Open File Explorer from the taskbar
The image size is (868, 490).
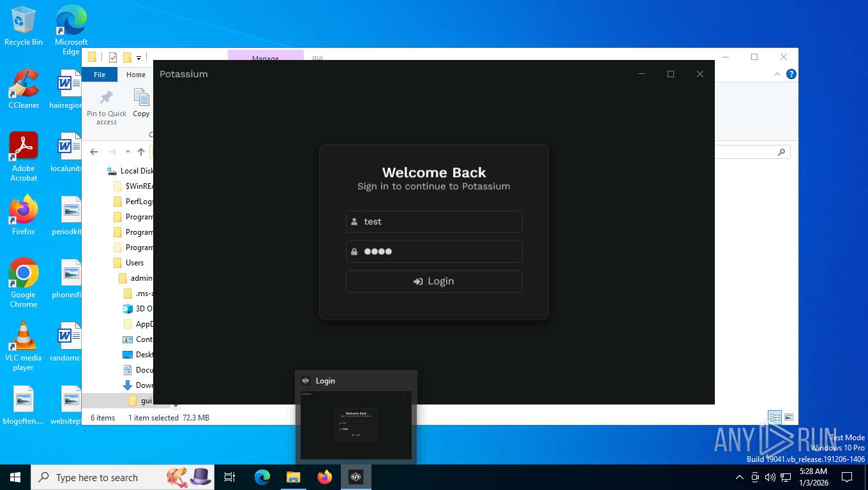point(293,477)
